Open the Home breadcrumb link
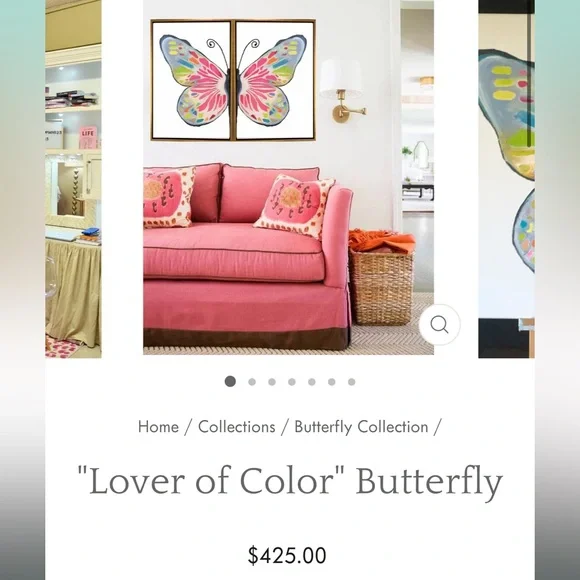580x580 pixels. click(158, 427)
